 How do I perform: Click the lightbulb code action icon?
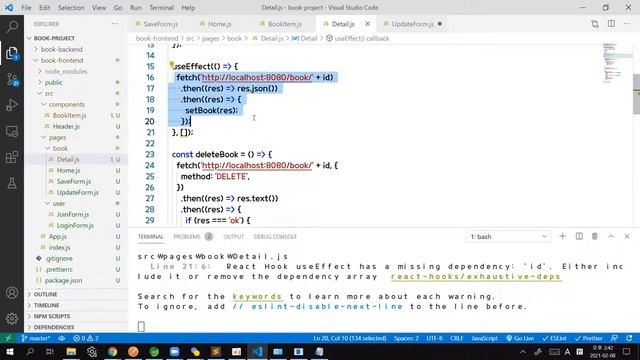172,64
